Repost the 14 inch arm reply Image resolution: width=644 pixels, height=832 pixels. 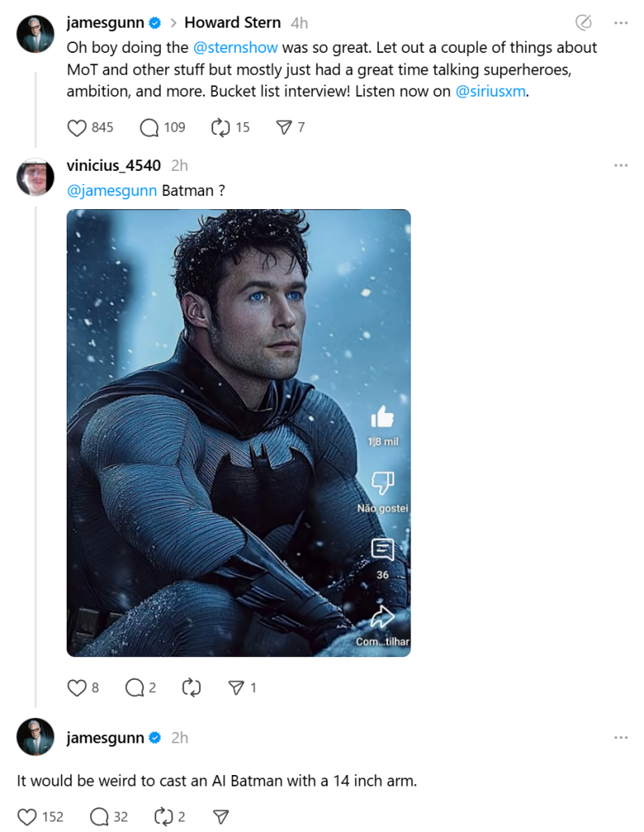pyautogui.click(x=163, y=817)
